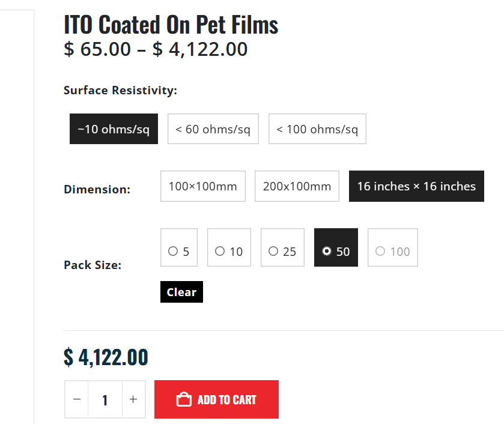Viewport: 504px width, 424px height.
Task: Click the $ 65.00 – $ 4,122.00 price range
Action: click(x=156, y=49)
